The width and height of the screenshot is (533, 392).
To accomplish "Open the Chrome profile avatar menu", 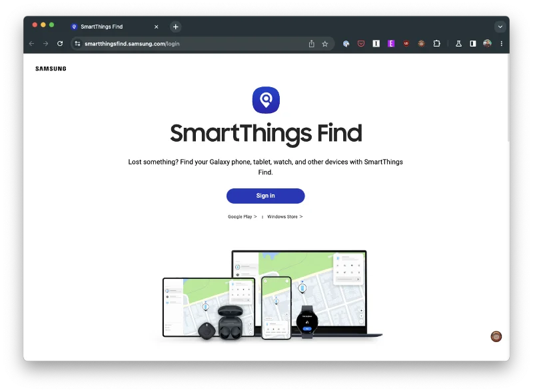I will coord(488,44).
